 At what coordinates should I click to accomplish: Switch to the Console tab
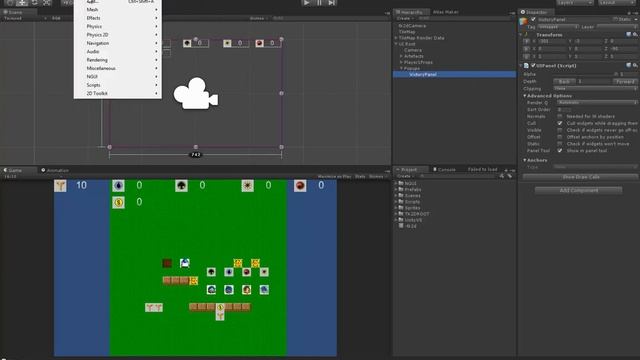tap(444, 169)
